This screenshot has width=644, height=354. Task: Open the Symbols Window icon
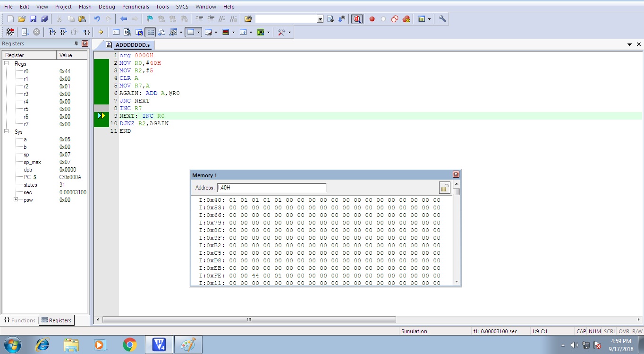click(x=139, y=32)
